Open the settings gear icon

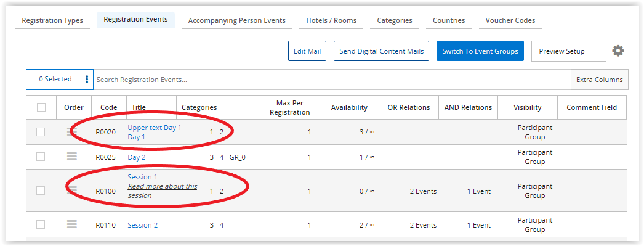(x=618, y=51)
